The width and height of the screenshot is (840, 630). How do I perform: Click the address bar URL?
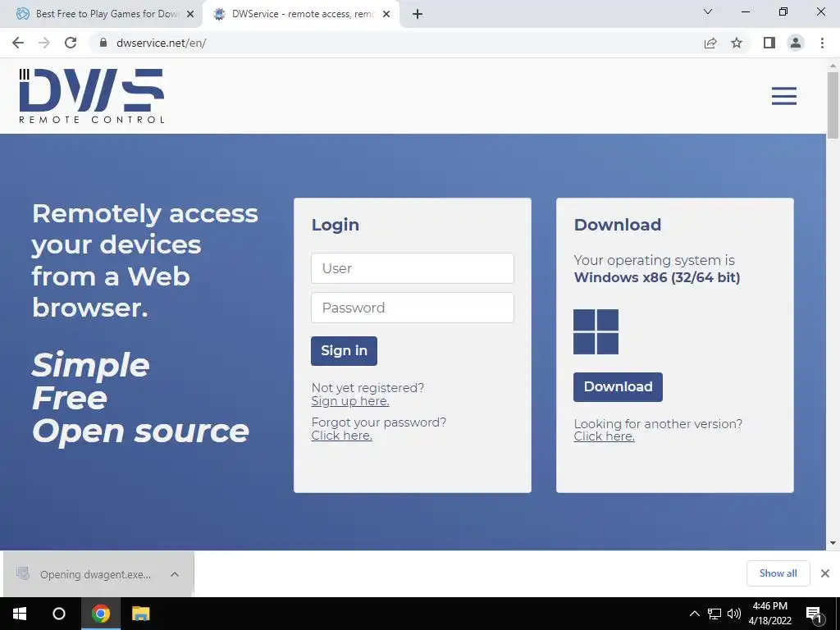click(x=162, y=43)
